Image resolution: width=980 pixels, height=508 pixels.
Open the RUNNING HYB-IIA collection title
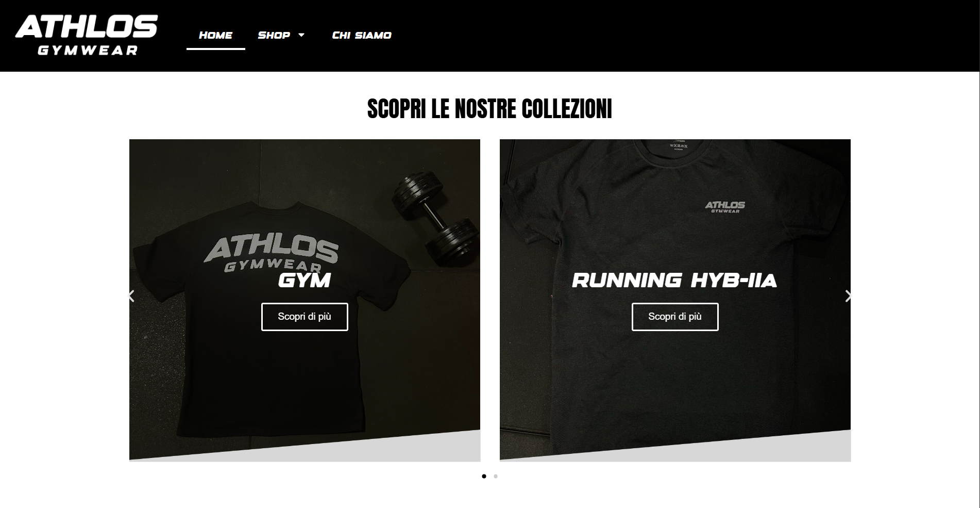pyautogui.click(x=674, y=281)
